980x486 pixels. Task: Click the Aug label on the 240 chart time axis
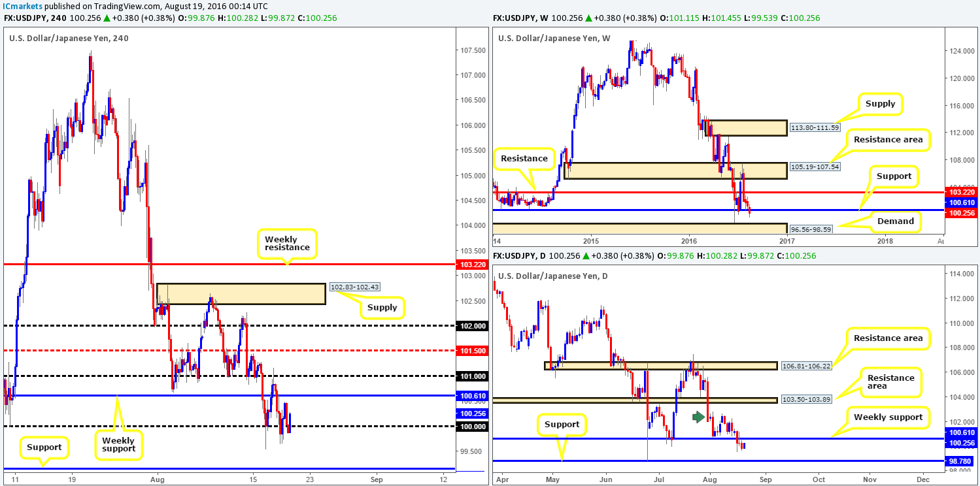(x=159, y=479)
